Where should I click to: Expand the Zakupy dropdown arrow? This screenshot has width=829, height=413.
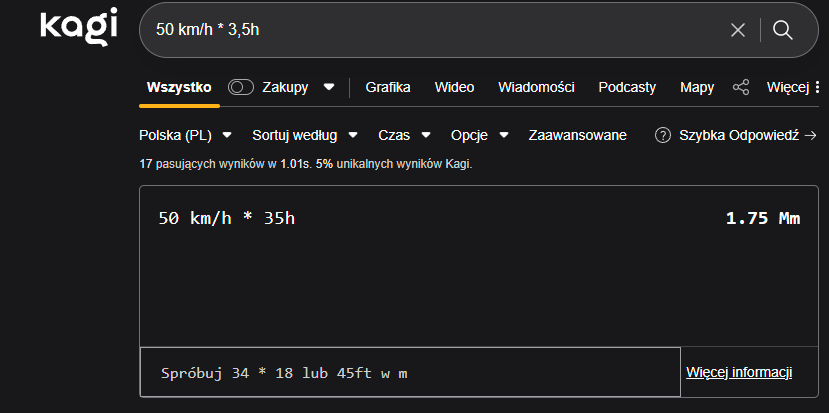coord(329,87)
